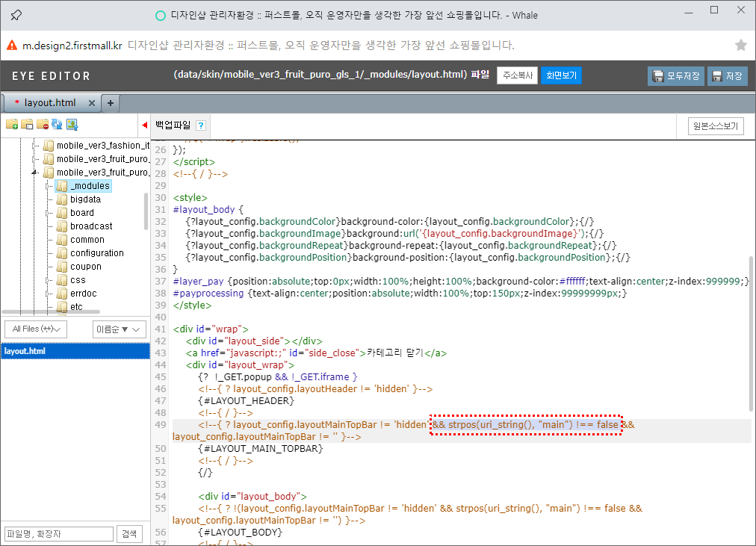This screenshot has height=546, width=756.
Task: Click the bigdata folder icon
Action: point(62,199)
